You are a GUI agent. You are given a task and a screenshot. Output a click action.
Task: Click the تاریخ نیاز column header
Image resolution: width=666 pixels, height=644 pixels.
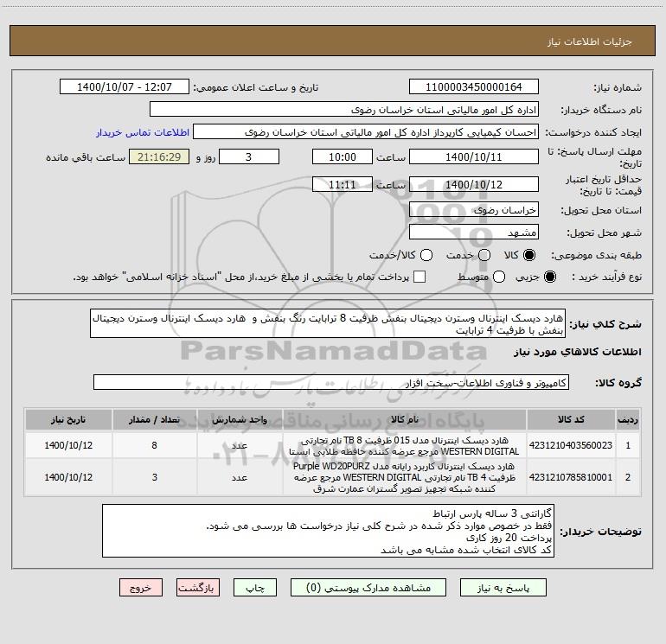click(68, 419)
